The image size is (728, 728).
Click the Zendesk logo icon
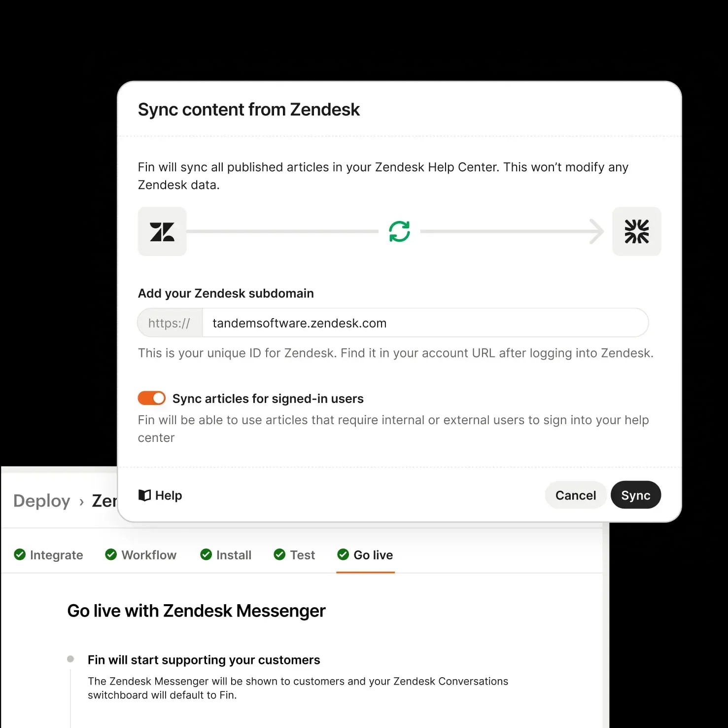[162, 231]
